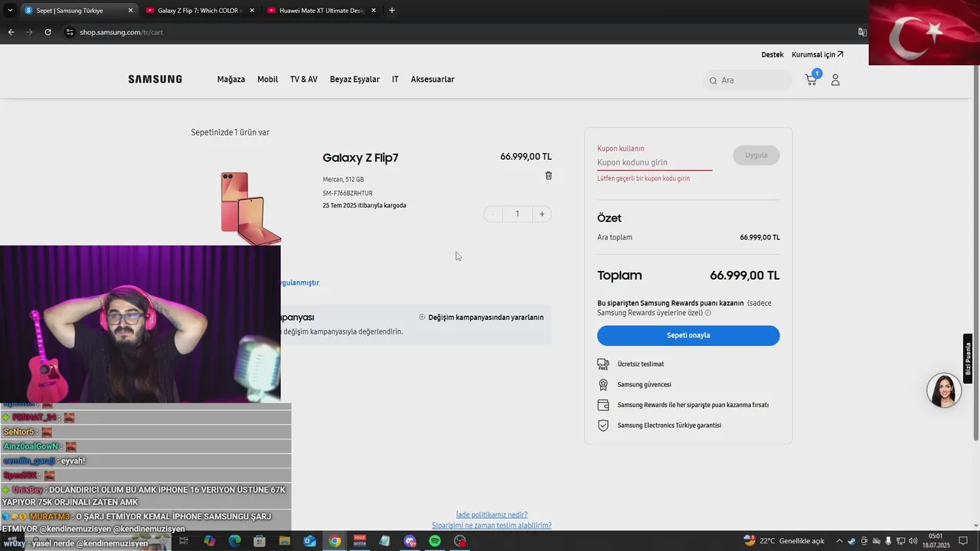Screen dimensions: 980x551
Task: Click the Kupon kodunu girin field
Action: coord(655,162)
